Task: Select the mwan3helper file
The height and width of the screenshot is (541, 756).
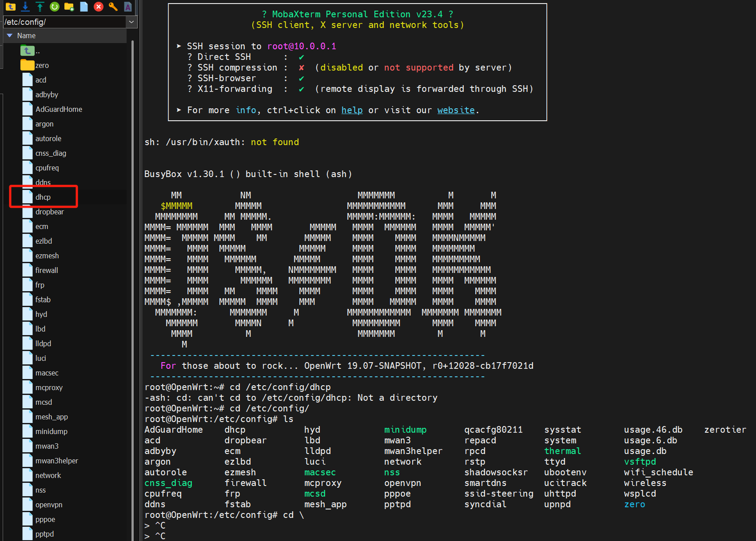Action: [x=51, y=461]
